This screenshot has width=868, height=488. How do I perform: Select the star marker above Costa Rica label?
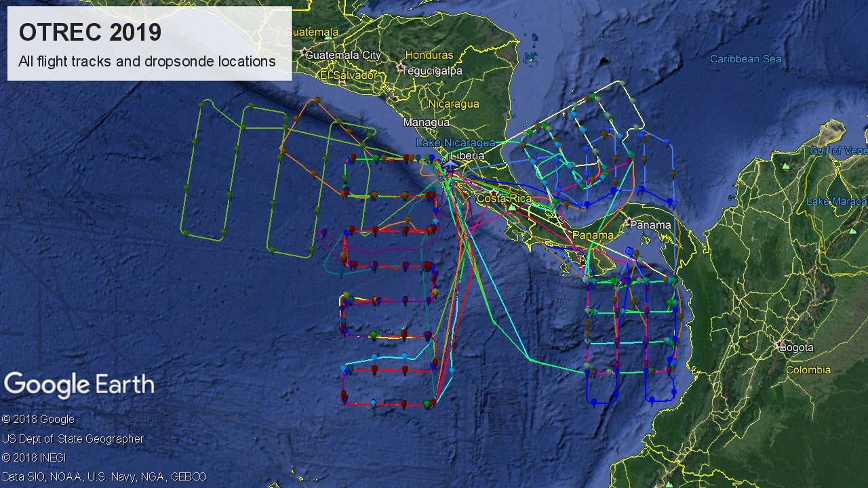[x=494, y=192]
